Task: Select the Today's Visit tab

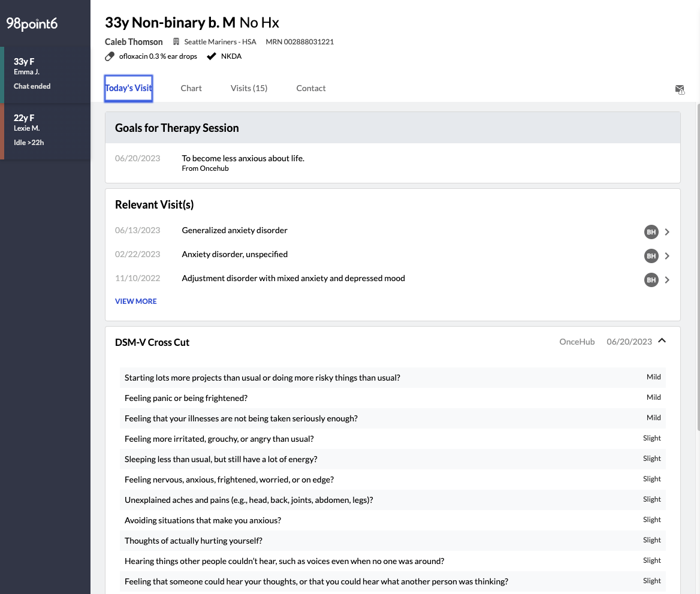Action: [128, 88]
